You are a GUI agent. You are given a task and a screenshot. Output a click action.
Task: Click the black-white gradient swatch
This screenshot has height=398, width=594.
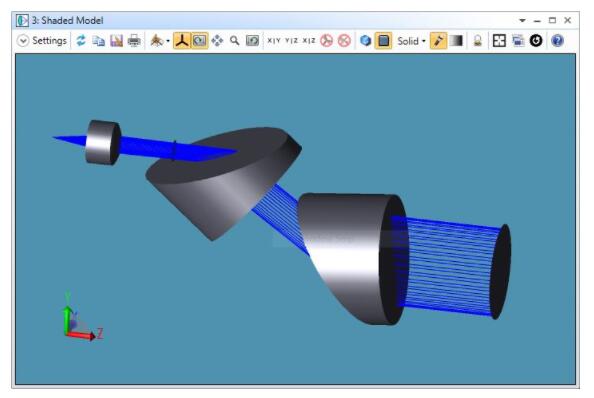click(x=456, y=41)
